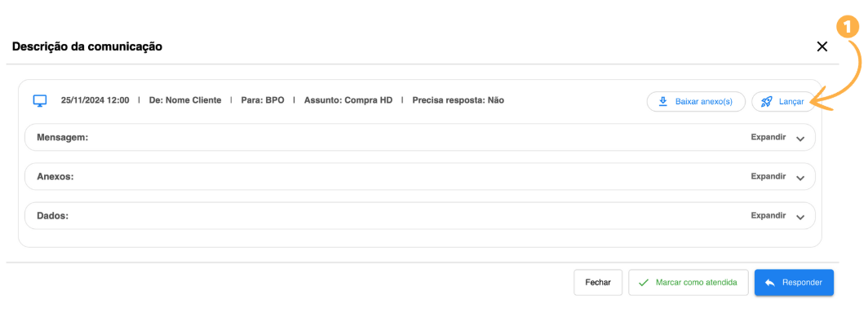The image size is (868, 313).
Task: Click the blue monitor icon beside the date
Action: coord(39,100)
